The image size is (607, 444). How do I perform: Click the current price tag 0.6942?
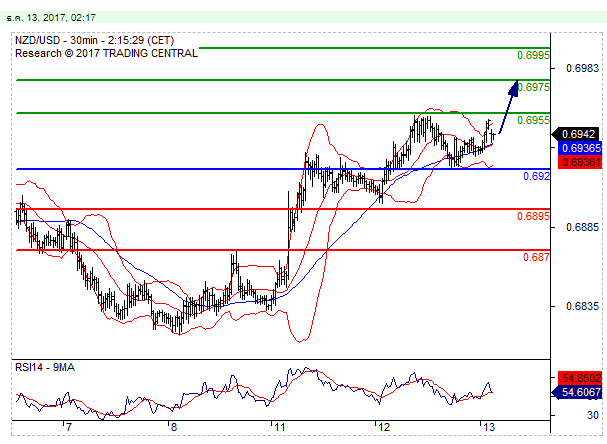[x=576, y=134]
